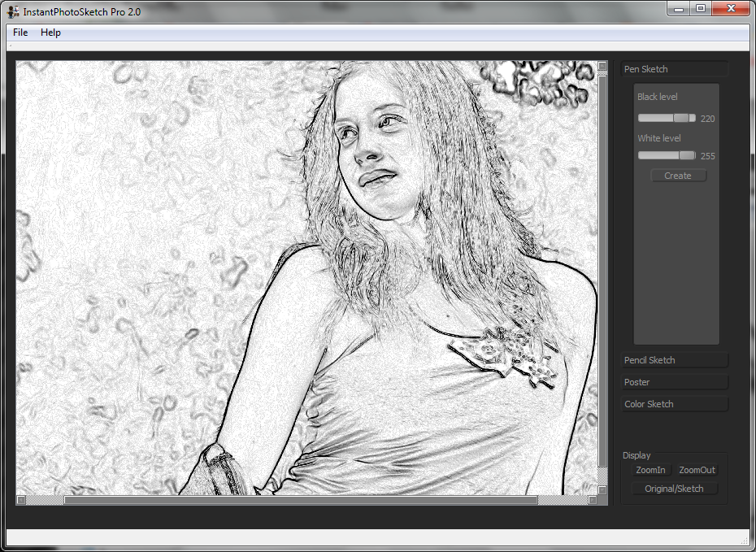Image resolution: width=756 pixels, height=552 pixels.
Task: Open the File menu
Action: [x=20, y=33]
